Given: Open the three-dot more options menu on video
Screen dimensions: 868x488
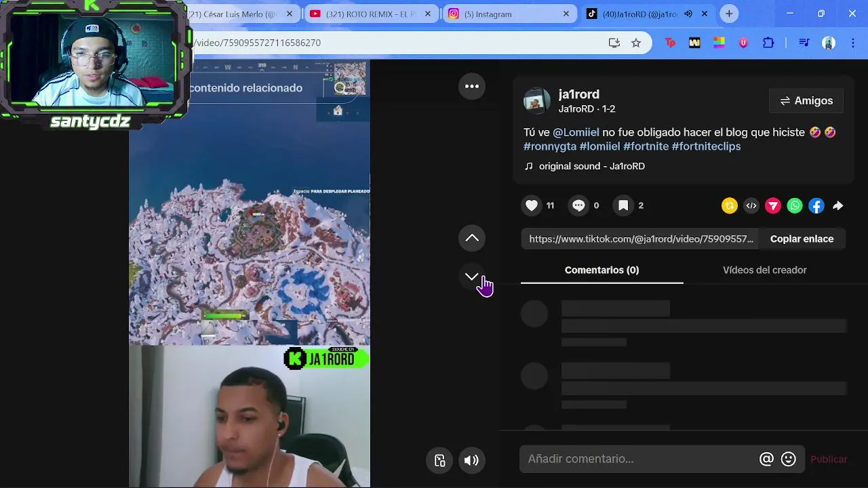Looking at the screenshot, I should pos(472,86).
